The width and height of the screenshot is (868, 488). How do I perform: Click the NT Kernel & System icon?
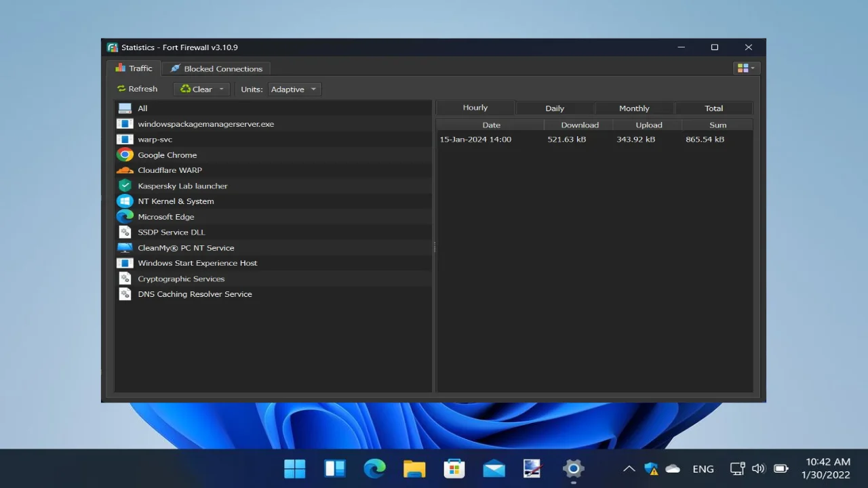point(125,201)
